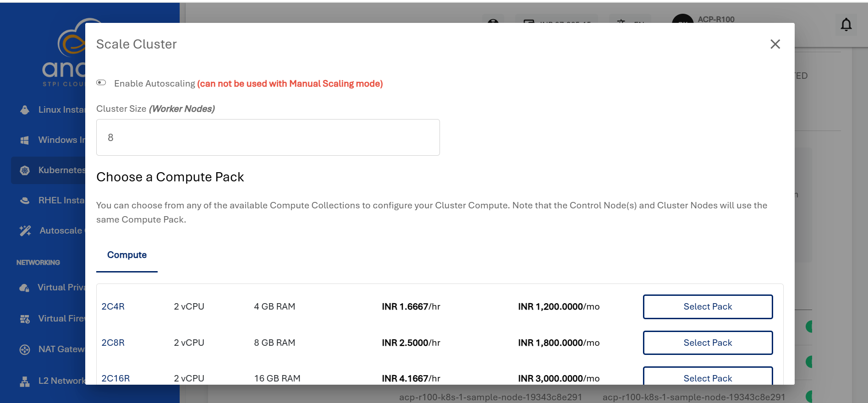Click the Kubernetes wheel icon in sidebar
Image resolution: width=868 pixels, height=403 pixels.
[25, 170]
